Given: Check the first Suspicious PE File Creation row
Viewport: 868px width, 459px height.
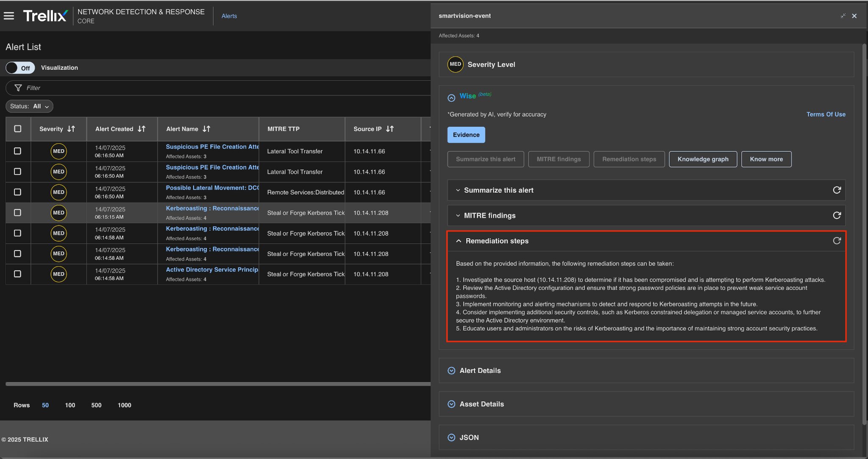Looking at the screenshot, I should [x=17, y=151].
